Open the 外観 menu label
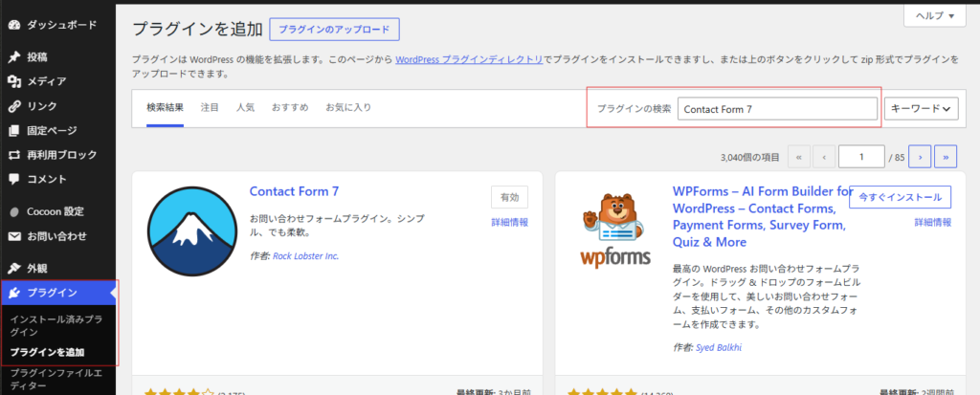 [37, 269]
